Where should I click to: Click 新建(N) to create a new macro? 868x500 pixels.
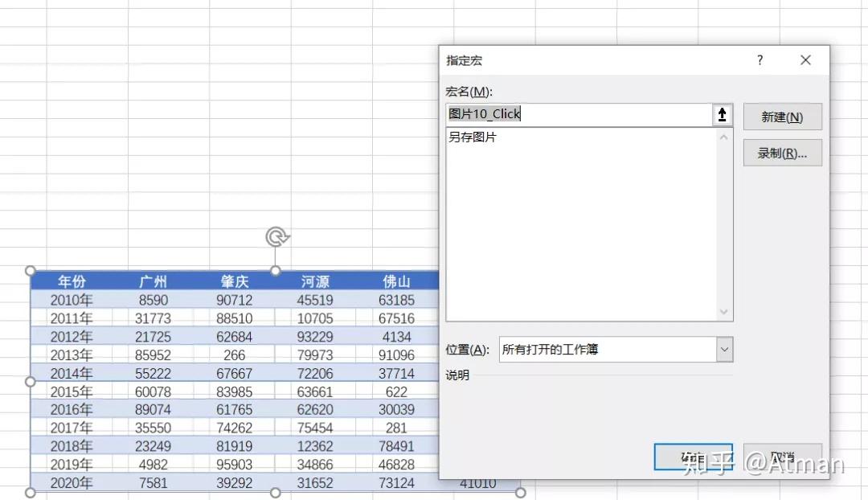781,116
